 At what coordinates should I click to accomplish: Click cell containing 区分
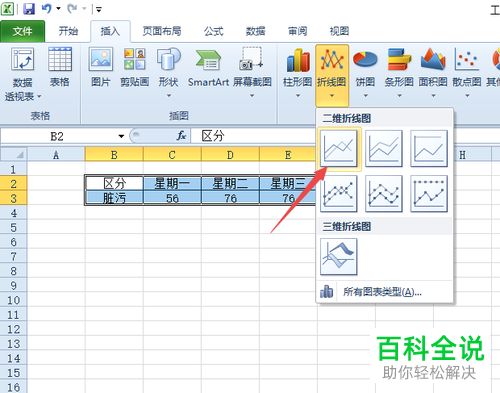coord(114,183)
